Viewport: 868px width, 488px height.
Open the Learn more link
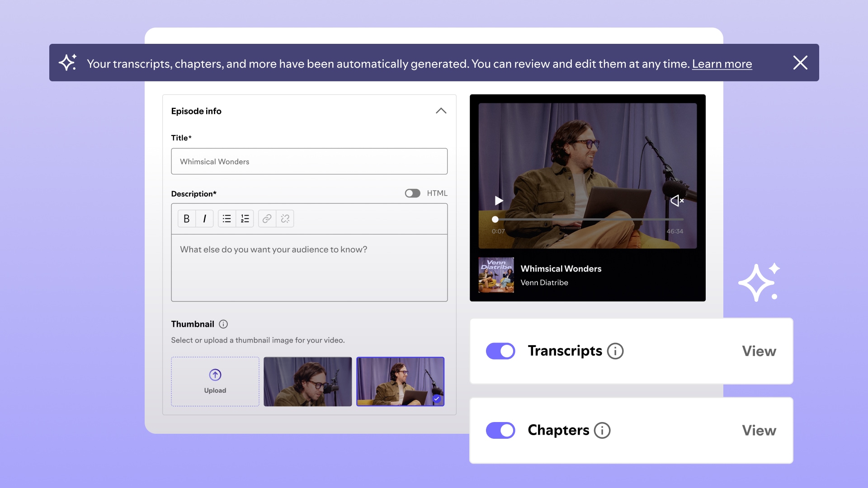[x=722, y=64]
